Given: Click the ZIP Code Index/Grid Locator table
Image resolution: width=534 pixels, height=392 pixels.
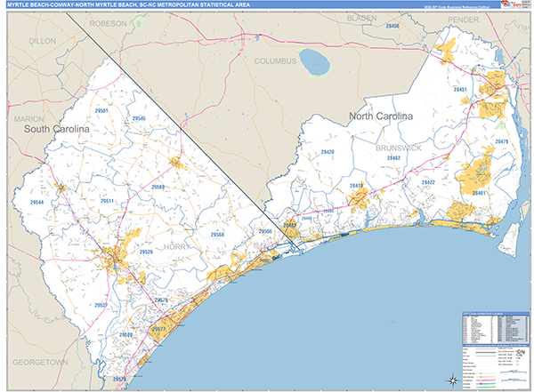Looking at the screenshot, I should pos(496,328).
